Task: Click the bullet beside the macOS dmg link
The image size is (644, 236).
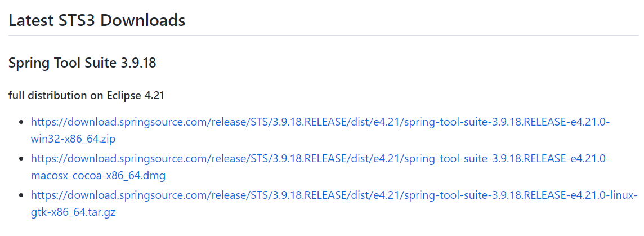Action: click(21, 159)
